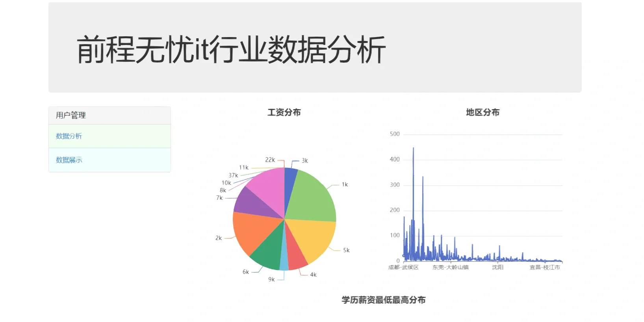Click the 3k pie label

pyautogui.click(x=305, y=160)
